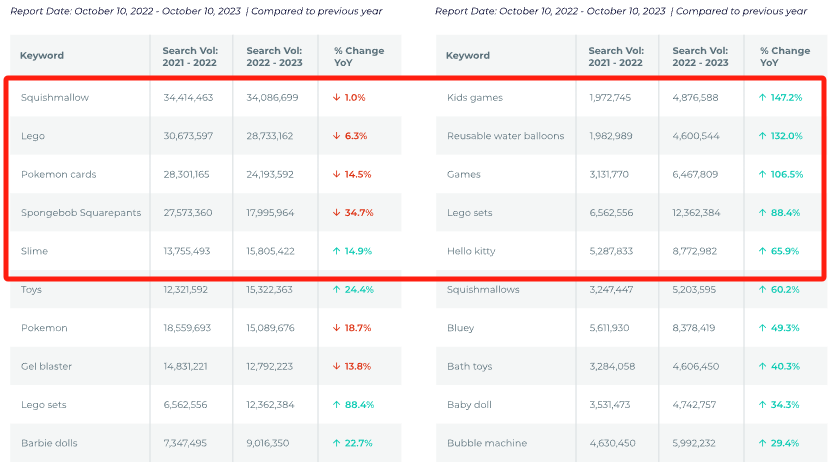This screenshot has width=828, height=474.
Task: Click the 6.3% change value
Action: coord(356,136)
